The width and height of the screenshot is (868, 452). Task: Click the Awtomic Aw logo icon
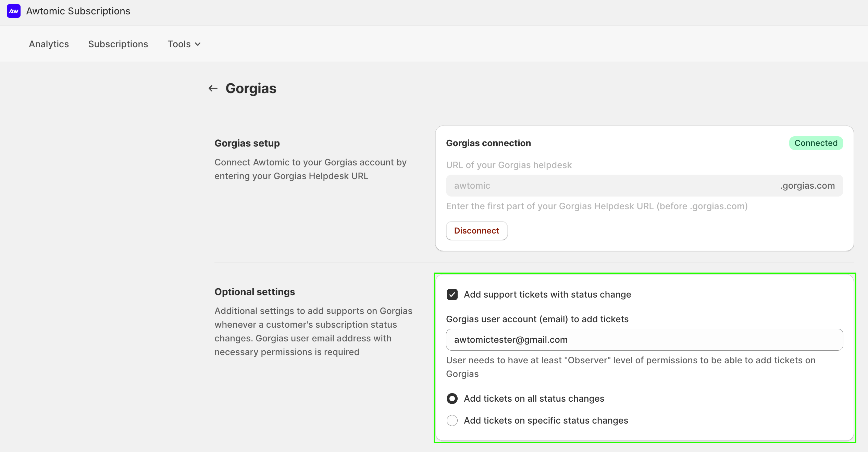pos(14,11)
